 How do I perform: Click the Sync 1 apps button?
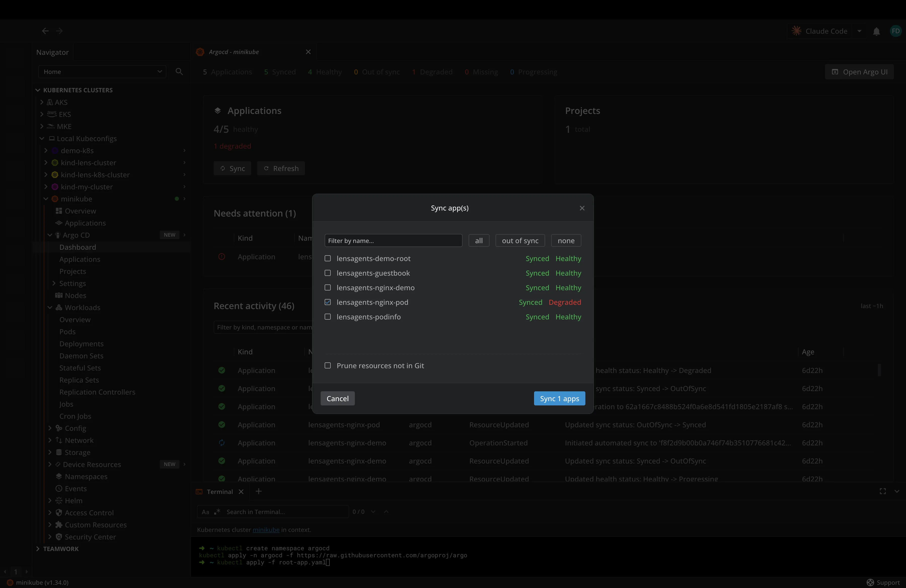click(x=559, y=398)
